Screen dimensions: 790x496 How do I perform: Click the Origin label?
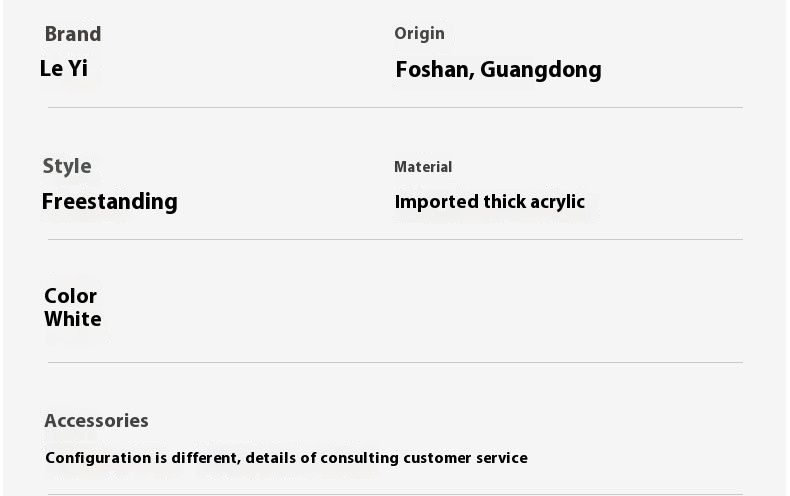tap(419, 34)
